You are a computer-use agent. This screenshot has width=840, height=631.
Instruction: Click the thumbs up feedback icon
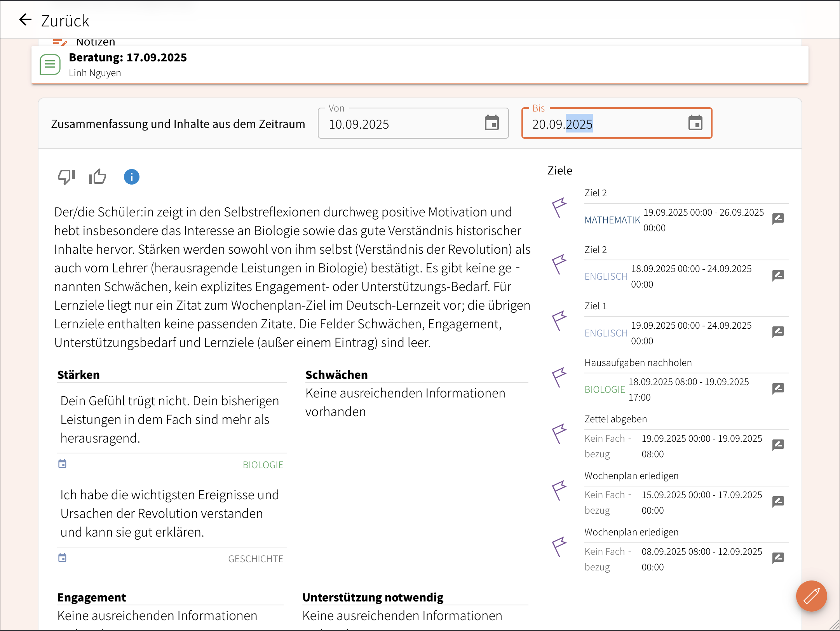(98, 177)
